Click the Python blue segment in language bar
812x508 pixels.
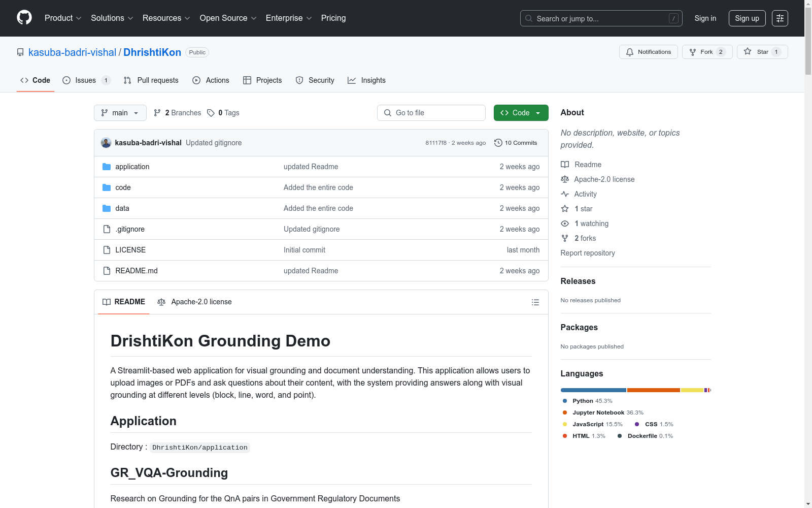(x=593, y=390)
